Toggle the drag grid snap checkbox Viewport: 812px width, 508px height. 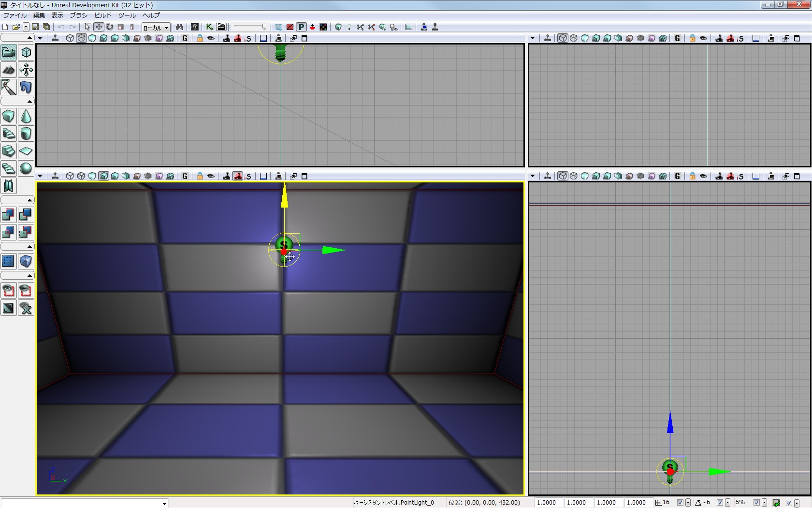[x=680, y=503]
